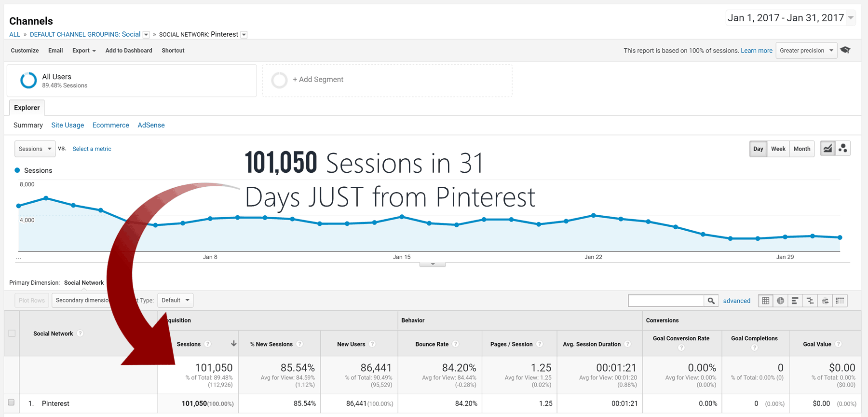Switch to line chart view icon
The image size is (868, 417).
click(827, 149)
